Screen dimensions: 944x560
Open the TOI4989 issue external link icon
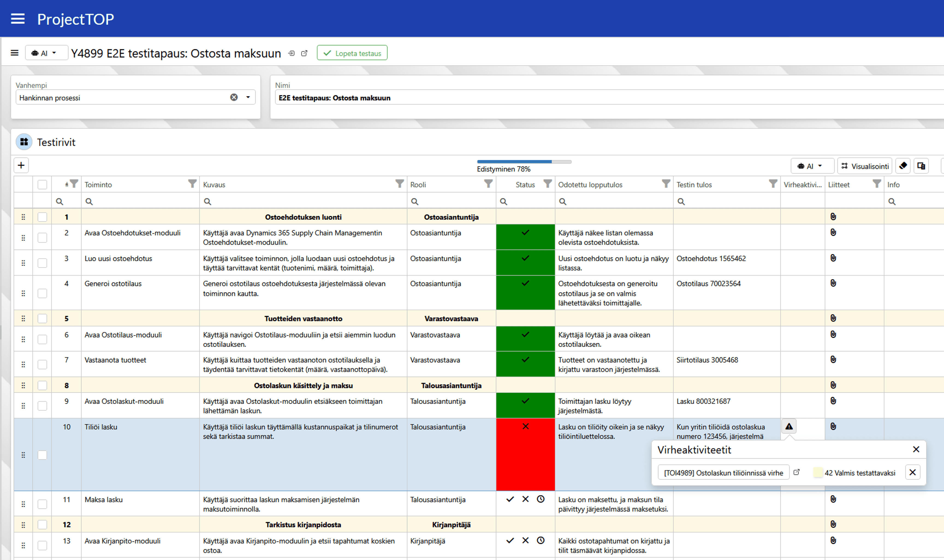pyautogui.click(x=796, y=472)
